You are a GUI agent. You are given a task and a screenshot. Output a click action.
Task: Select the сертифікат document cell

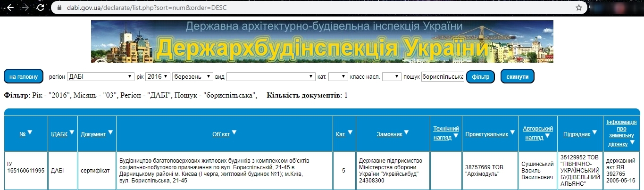97,171
